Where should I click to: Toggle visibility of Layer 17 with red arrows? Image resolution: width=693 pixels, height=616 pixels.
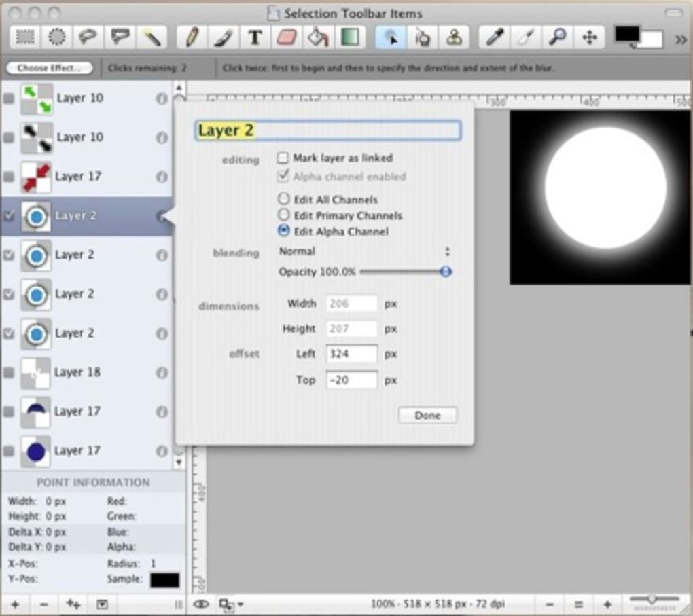click(x=9, y=177)
